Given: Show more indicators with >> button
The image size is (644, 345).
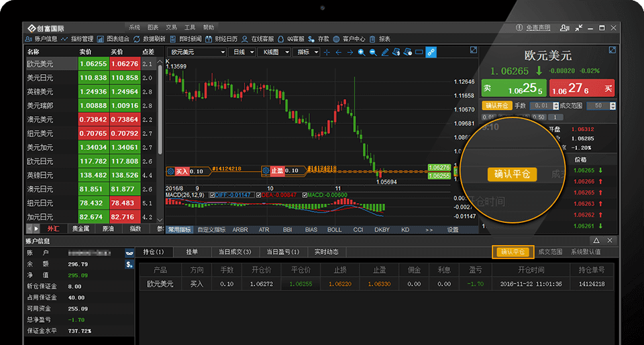Looking at the screenshot, I should click(429, 230).
